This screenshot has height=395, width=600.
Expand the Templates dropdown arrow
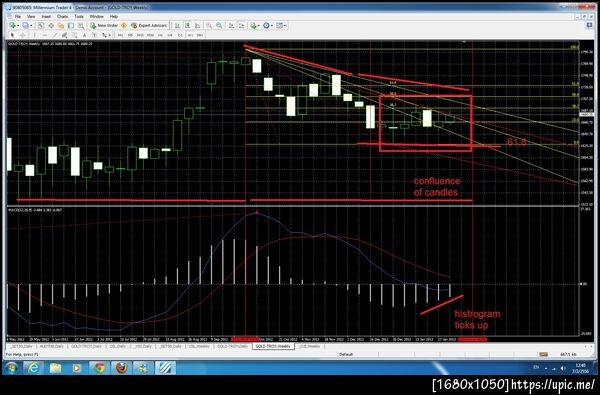click(285, 26)
